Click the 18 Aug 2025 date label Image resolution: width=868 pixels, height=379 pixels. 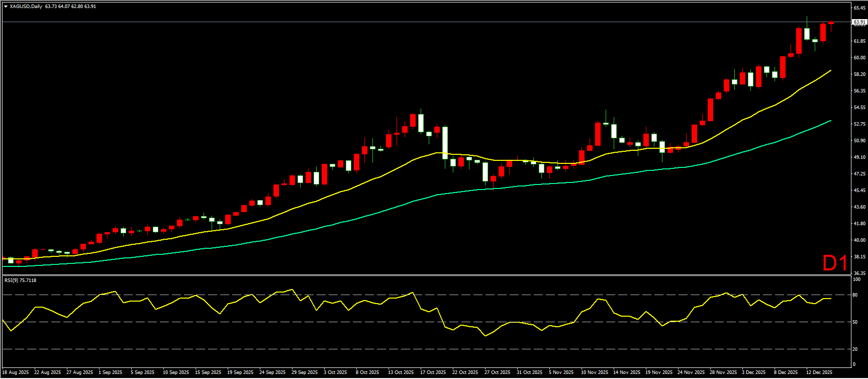[16, 372]
